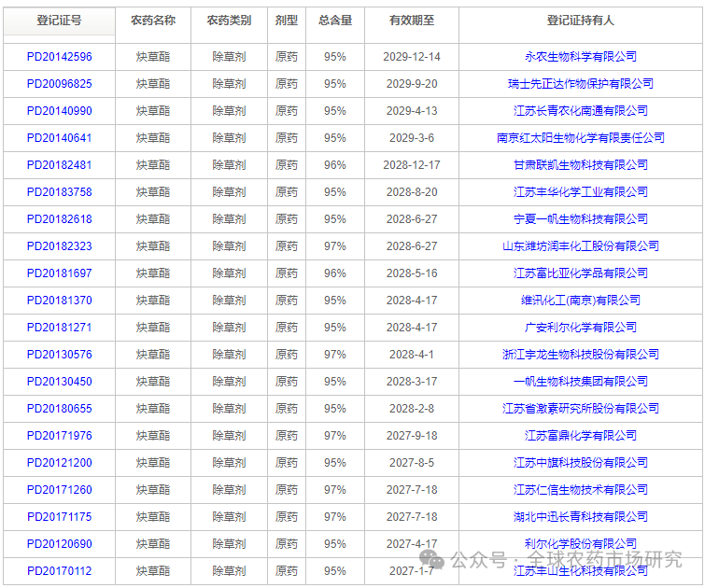Viewport: 705px width, 588px height.
Task: Open registration PD20180655 link
Action: [60, 409]
